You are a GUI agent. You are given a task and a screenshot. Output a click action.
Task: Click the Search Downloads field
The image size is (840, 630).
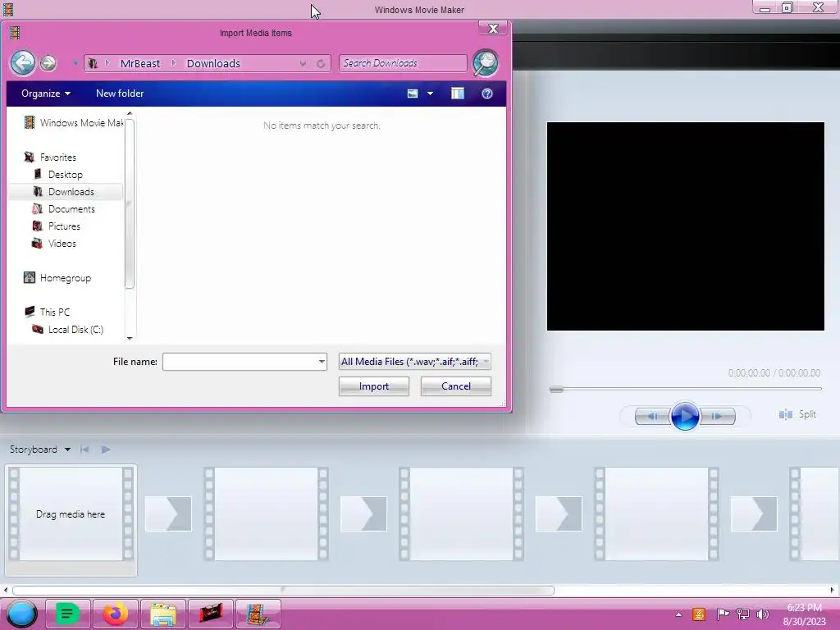pos(403,63)
